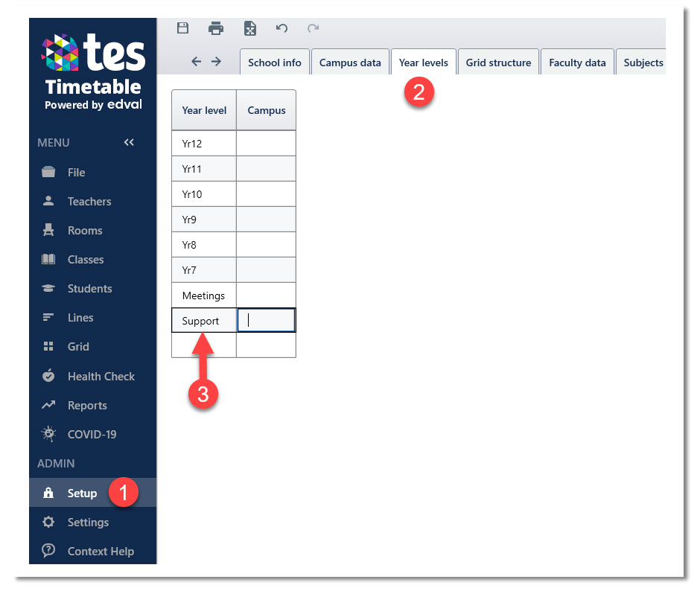The height and width of the screenshot is (591, 700).
Task: Select the Yr9 year level cell
Action: pyautogui.click(x=204, y=219)
